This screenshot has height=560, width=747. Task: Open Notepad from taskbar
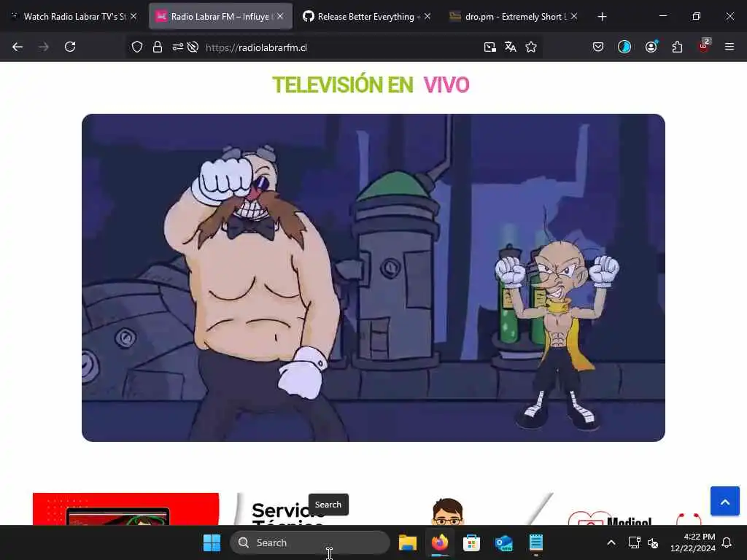[x=536, y=542]
